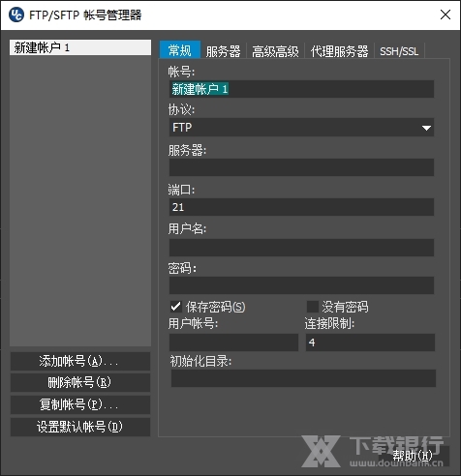This screenshot has height=476, width=461.
Task: Open the 高级高级 tab
Action: coord(275,51)
